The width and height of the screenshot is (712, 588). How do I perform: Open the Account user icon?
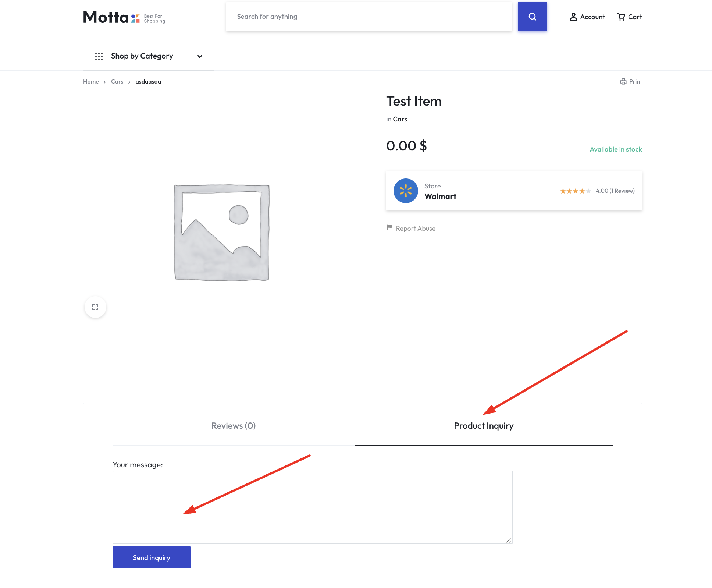(x=573, y=17)
